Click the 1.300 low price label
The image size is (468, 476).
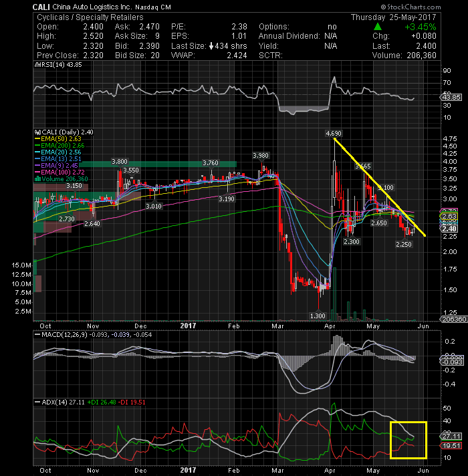click(318, 316)
